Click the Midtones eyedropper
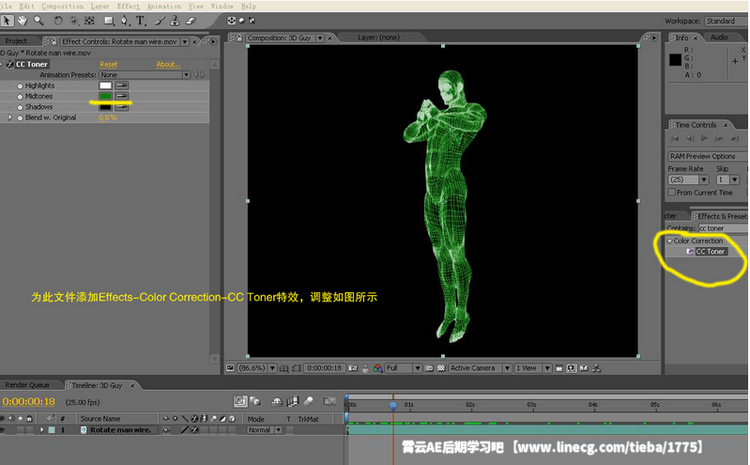Image resolution: width=750 pixels, height=465 pixels. pyautogui.click(x=122, y=96)
